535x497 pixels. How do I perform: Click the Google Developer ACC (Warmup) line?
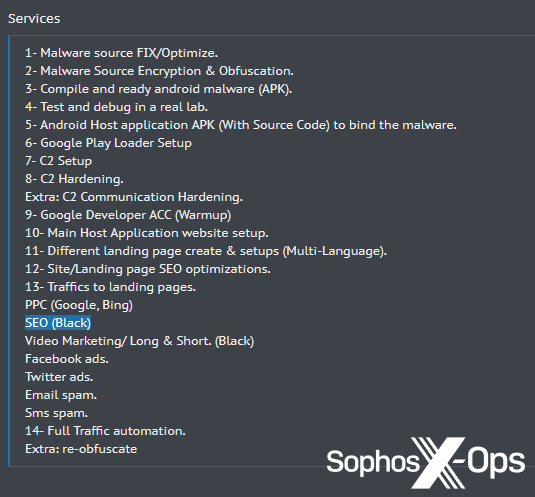click(128, 215)
